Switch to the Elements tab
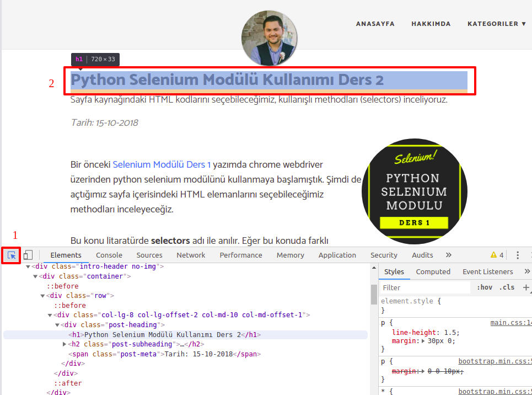 point(66,255)
